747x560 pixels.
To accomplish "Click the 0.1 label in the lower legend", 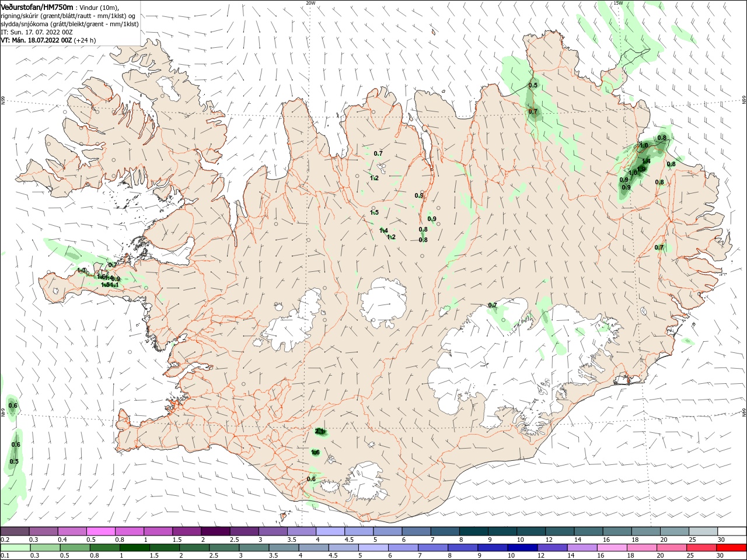I will click(5, 556).
